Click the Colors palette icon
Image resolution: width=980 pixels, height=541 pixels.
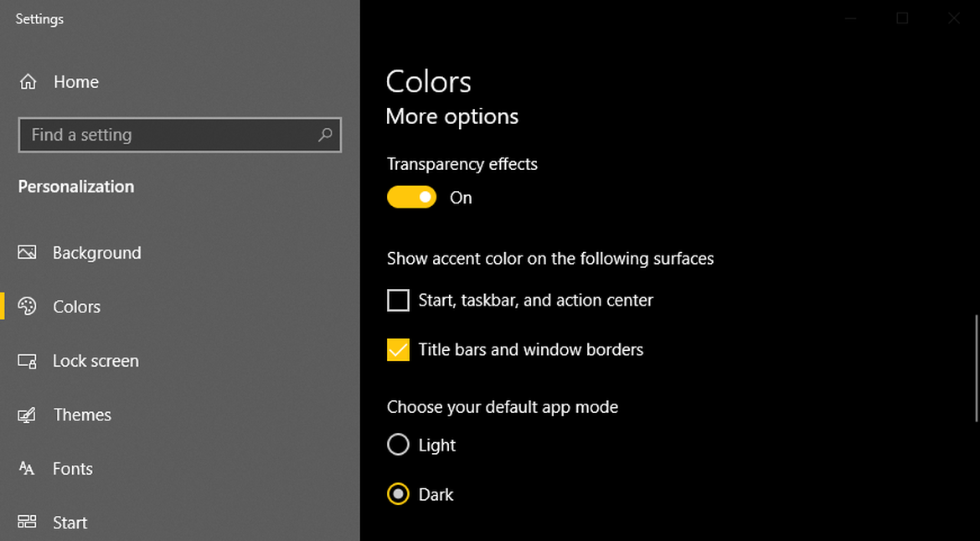(28, 307)
